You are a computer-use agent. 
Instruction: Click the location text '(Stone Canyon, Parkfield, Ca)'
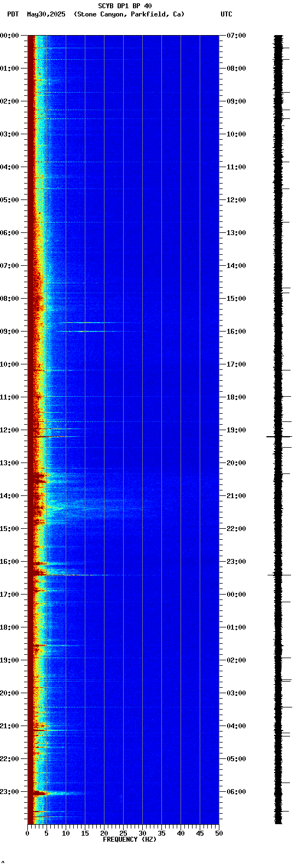click(129, 14)
